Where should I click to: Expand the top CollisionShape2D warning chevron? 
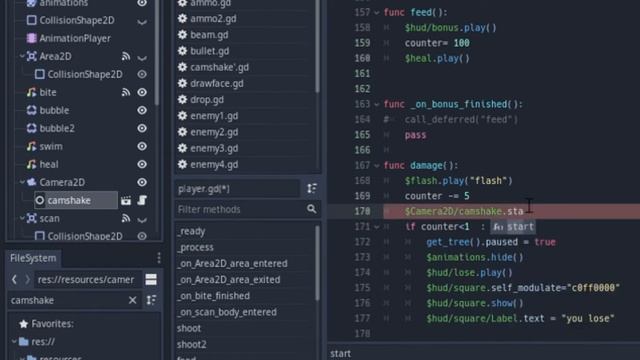pos(142,21)
